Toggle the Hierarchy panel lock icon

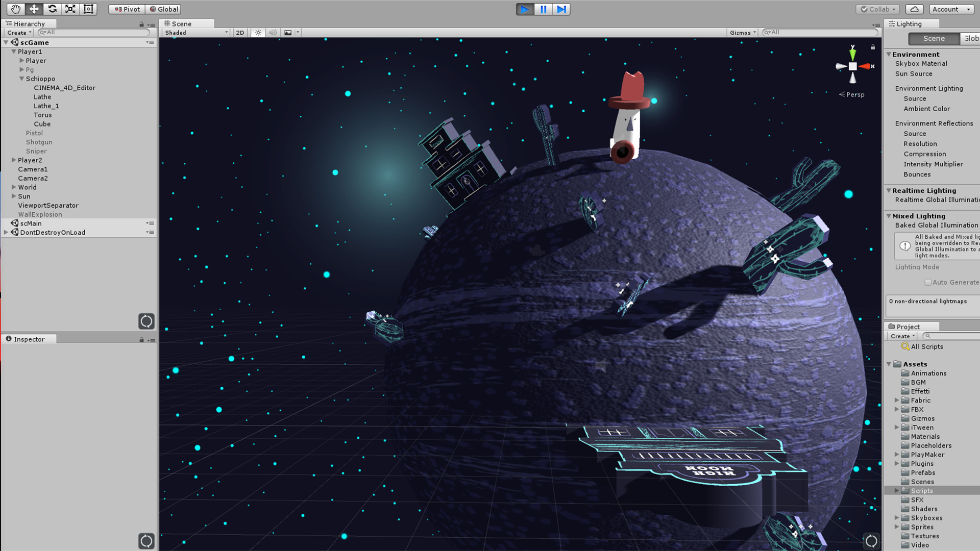click(x=141, y=24)
